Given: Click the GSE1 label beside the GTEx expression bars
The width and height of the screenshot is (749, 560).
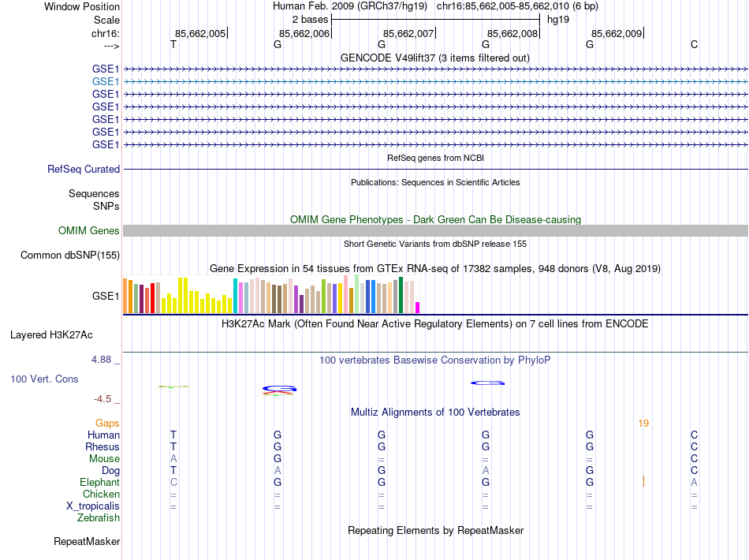Looking at the screenshot, I should tap(106, 297).
